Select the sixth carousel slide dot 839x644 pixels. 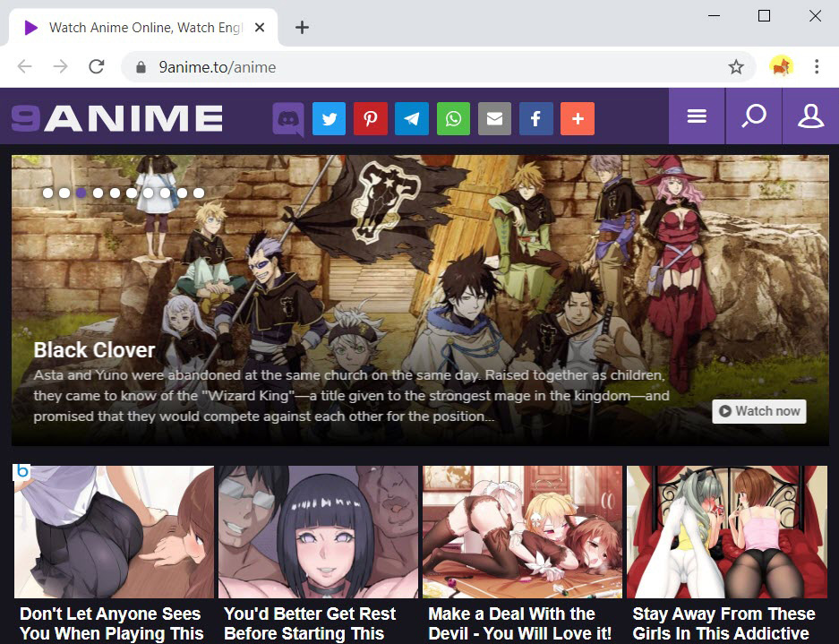coord(131,193)
